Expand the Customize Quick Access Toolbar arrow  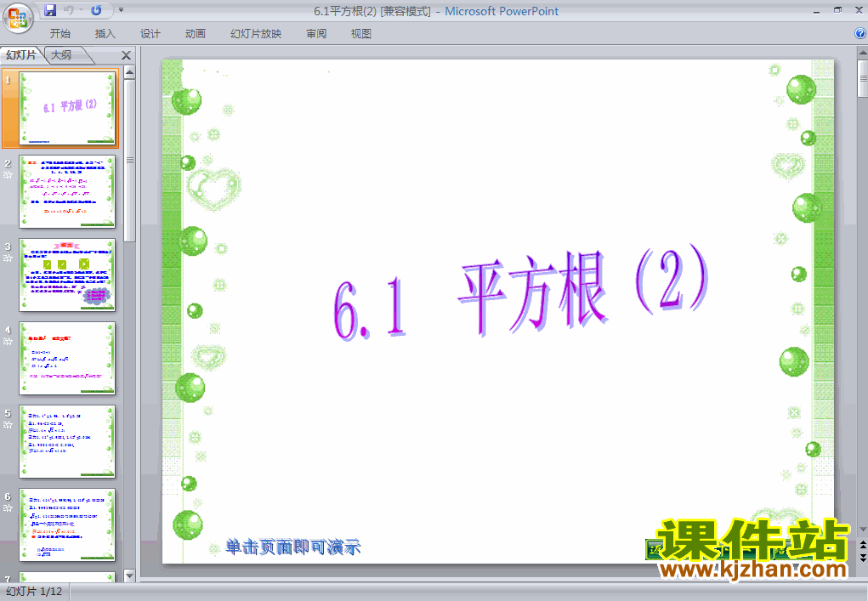pos(122,10)
